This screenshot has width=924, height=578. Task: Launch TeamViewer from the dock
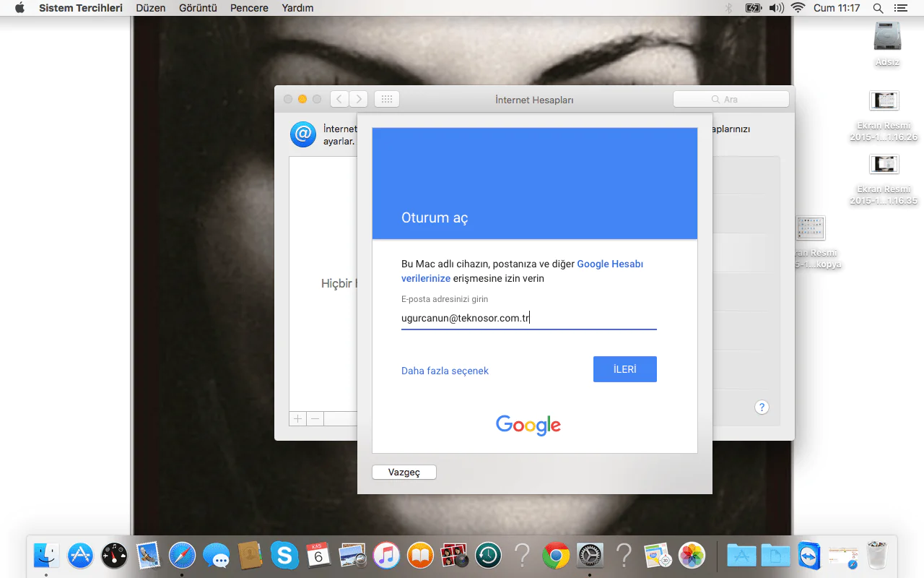[809, 555]
